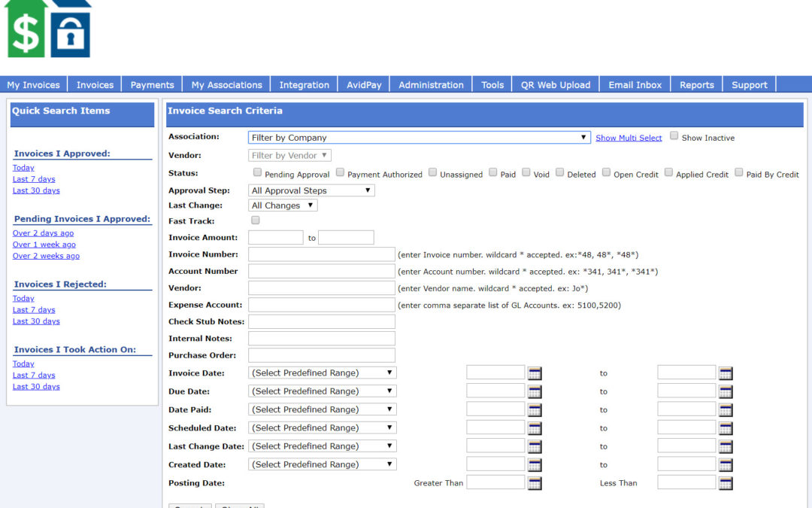Screen dimensions: 812x508
Task: Click the Show Multi Select link
Action: (x=629, y=138)
